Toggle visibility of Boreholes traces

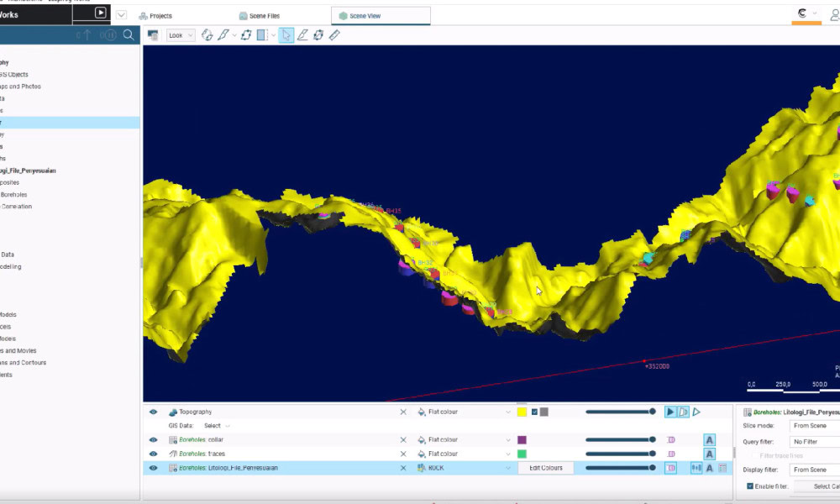[154, 454]
